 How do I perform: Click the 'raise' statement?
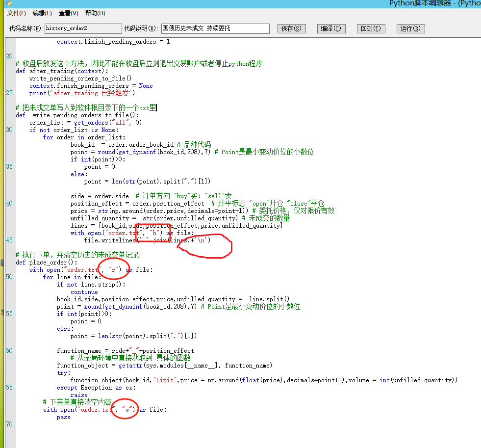click(79, 395)
